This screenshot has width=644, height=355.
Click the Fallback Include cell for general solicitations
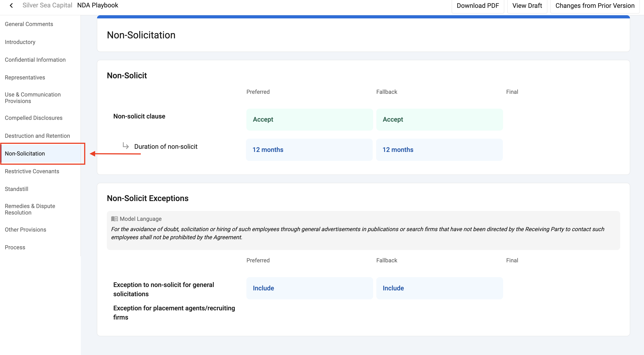click(440, 288)
